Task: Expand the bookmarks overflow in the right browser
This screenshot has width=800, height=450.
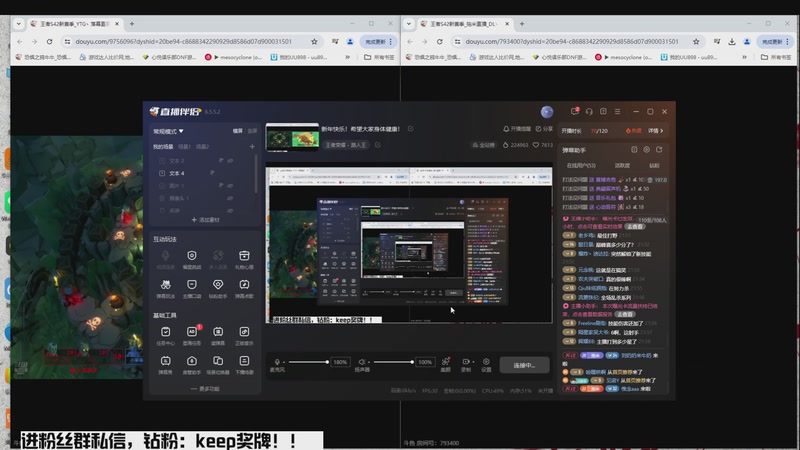Action: click(744, 57)
